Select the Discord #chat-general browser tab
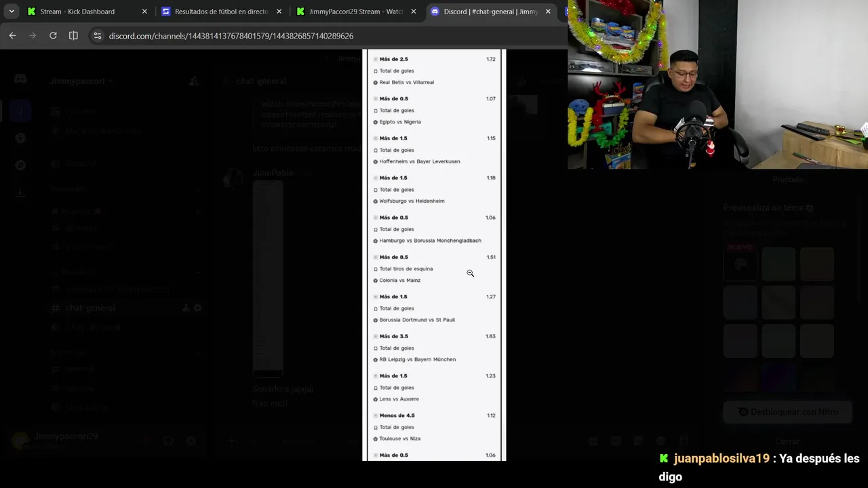 pyautogui.click(x=491, y=12)
